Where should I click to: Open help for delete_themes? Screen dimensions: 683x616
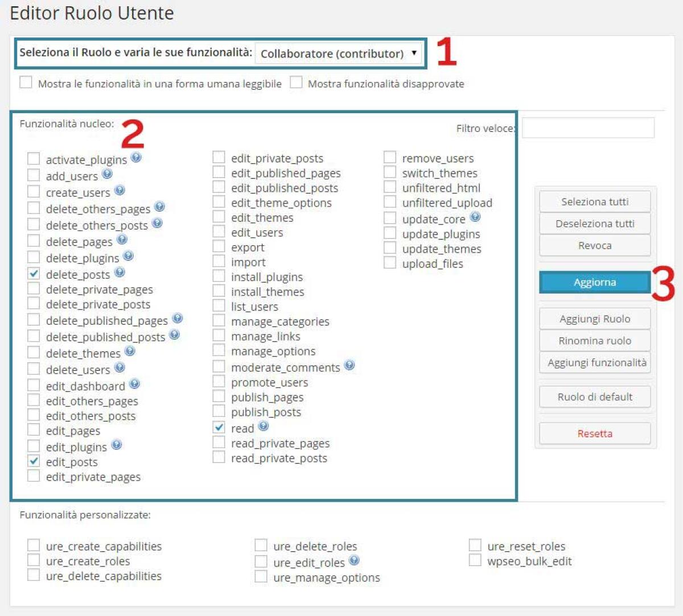[x=130, y=352]
